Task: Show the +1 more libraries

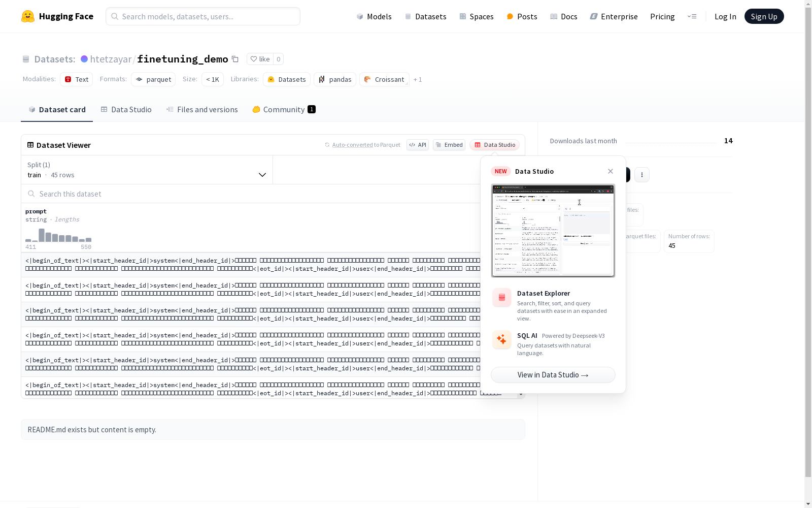Action: [x=418, y=79]
